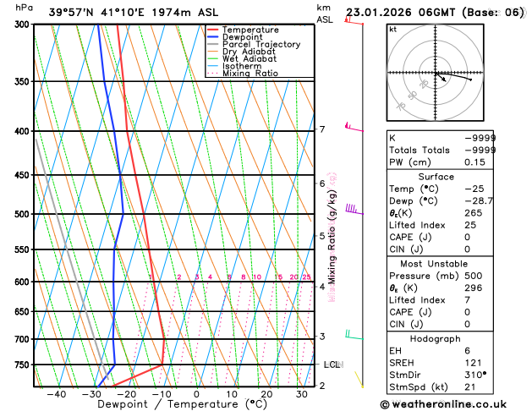Click the K index value -9999
The image size is (532, 411).
(x=480, y=138)
